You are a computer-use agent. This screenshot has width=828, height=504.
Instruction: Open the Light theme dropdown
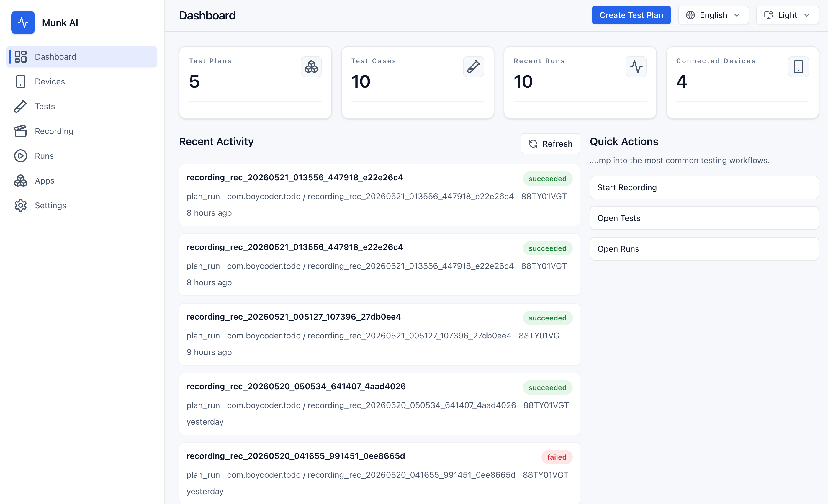tap(787, 15)
